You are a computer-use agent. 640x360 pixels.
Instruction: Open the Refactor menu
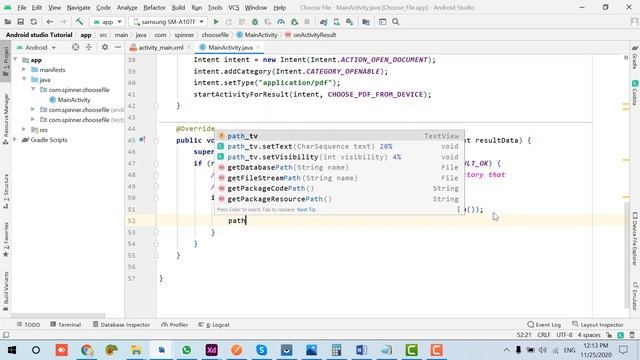(154, 8)
